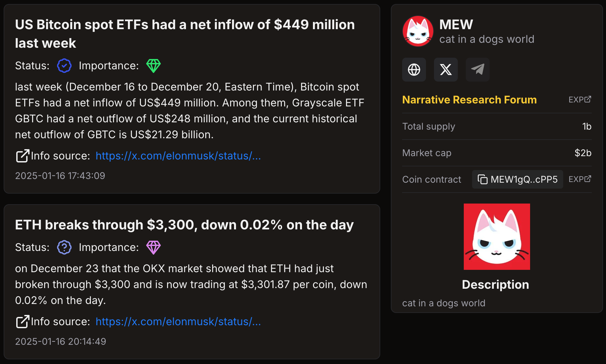This screenshot has height=364, width=606.
Task: Click the purple importance diamond on ETH news
Action: pos(153,247)
